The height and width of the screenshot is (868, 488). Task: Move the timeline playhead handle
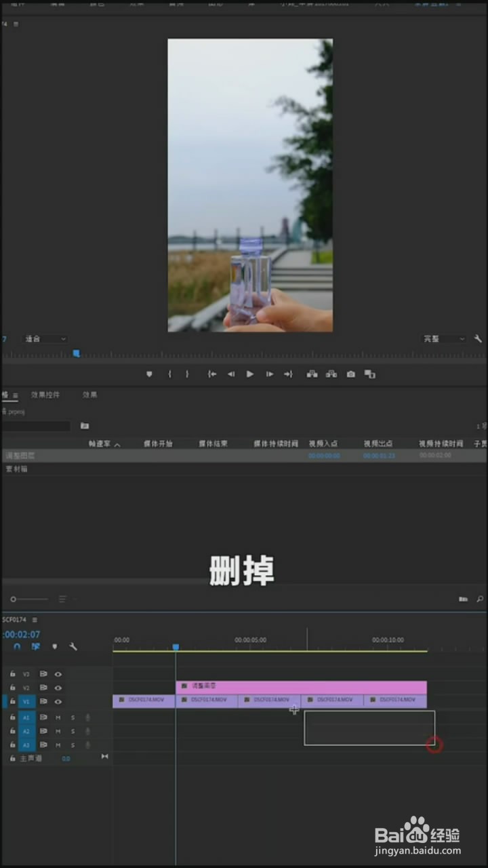pyautogui.click(x=176, y=647)
